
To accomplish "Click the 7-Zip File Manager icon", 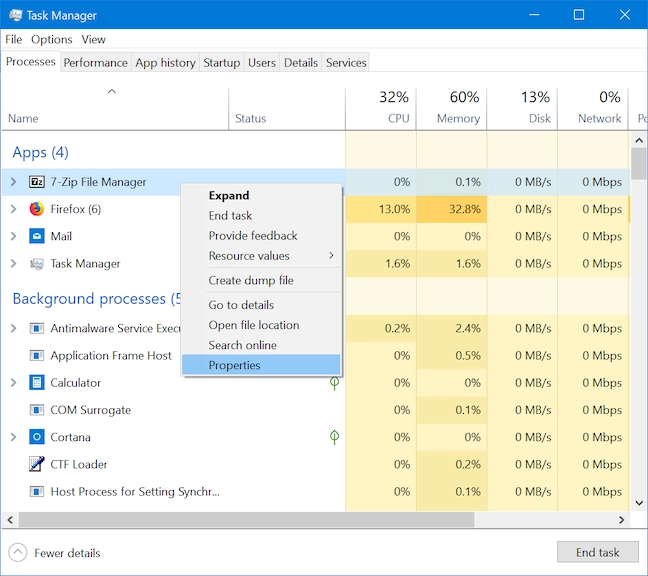I will [x=37, y=182].
